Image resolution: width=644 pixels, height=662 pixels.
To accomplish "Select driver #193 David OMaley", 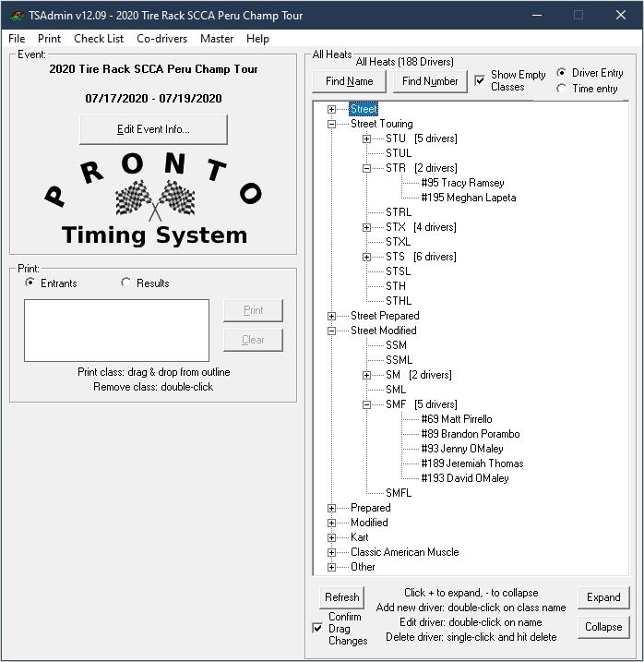I will (465, 478).
